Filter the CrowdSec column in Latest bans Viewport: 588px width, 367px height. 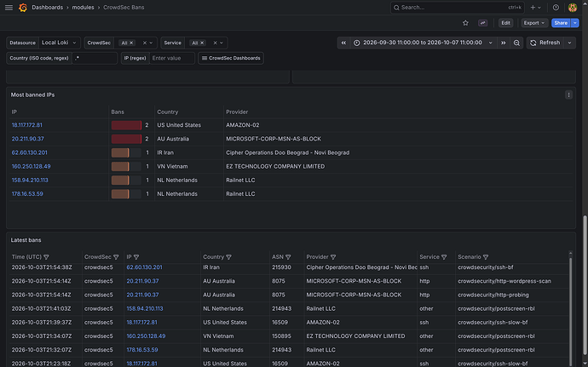click(x=116, y=257)
